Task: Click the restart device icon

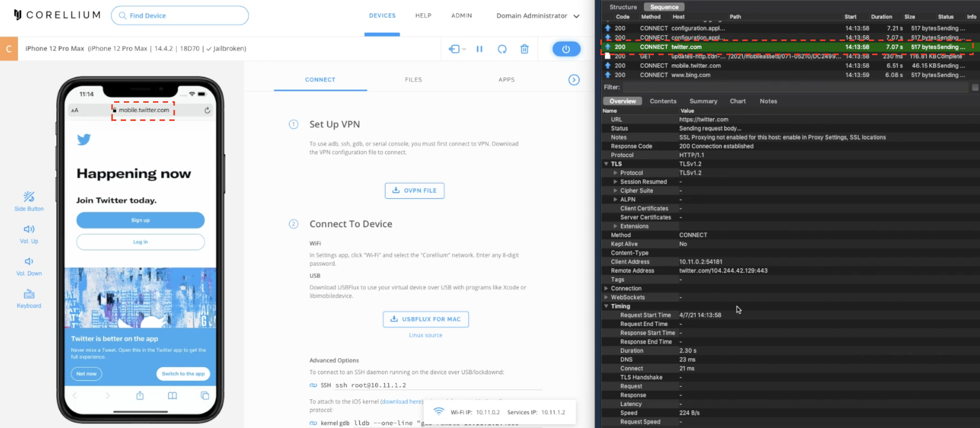Action: coord(502,49)
